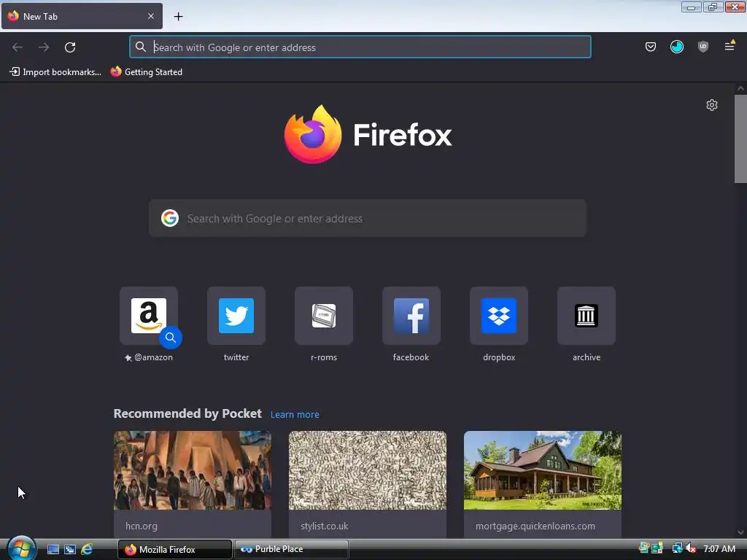Click the magnifier icon in address bar

click(x=141, y=47)
